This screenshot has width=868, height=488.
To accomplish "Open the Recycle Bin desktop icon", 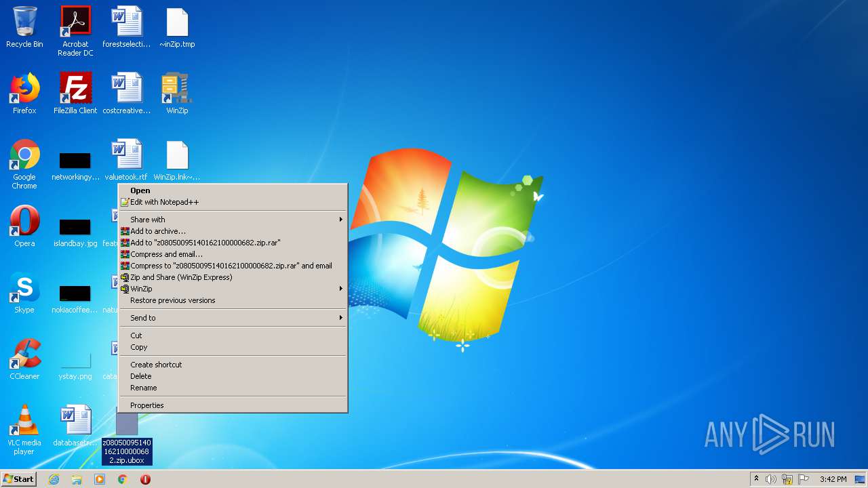I will 24,28.
